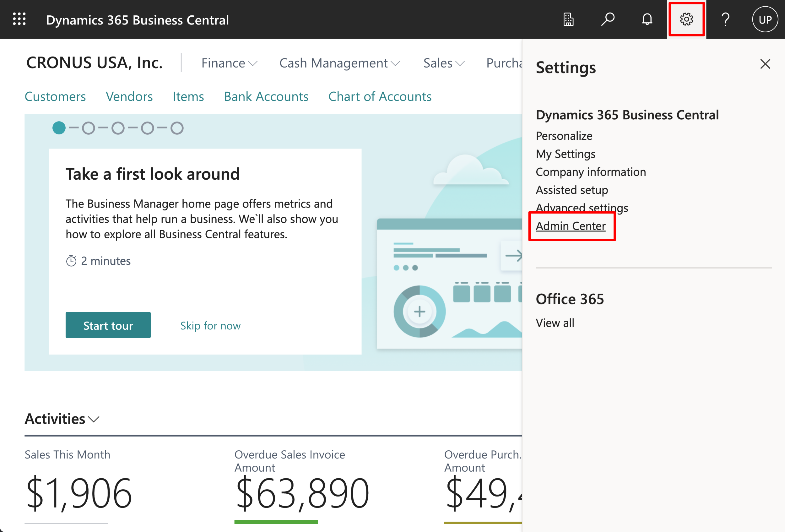Select the fourth tour step dot
Image resolution: width=785 pixels, height=532 pixels.
[x=147, y=128]
